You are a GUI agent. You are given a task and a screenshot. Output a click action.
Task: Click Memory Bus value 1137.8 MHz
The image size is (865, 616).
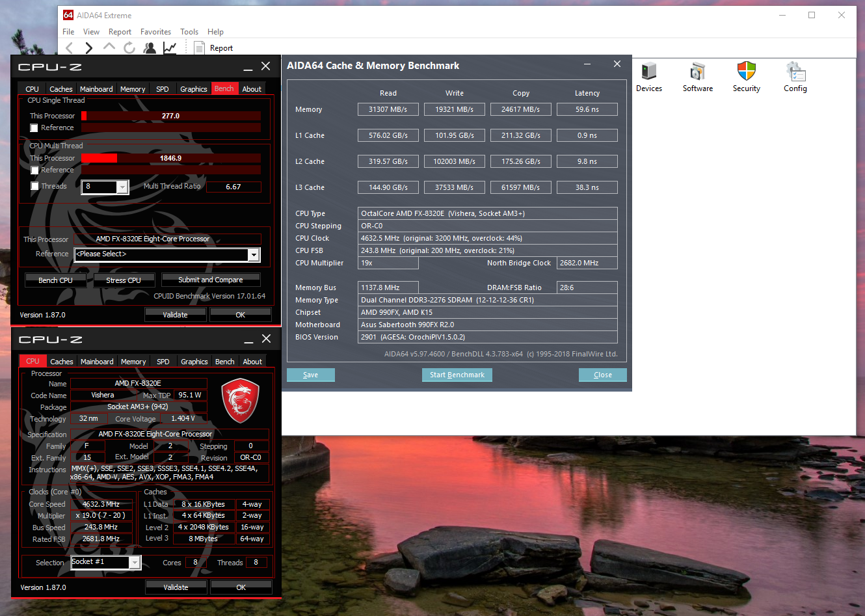(388, 288)
